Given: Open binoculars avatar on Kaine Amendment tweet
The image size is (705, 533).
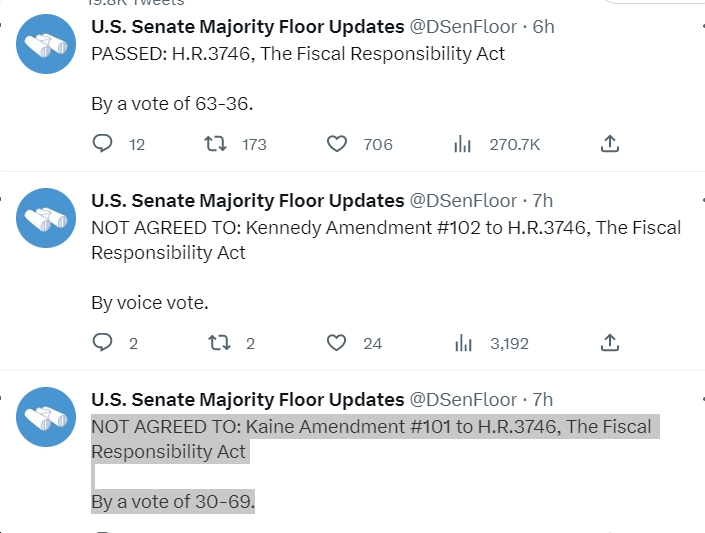Looking at the screenshot, I should [x=46, y=417].
